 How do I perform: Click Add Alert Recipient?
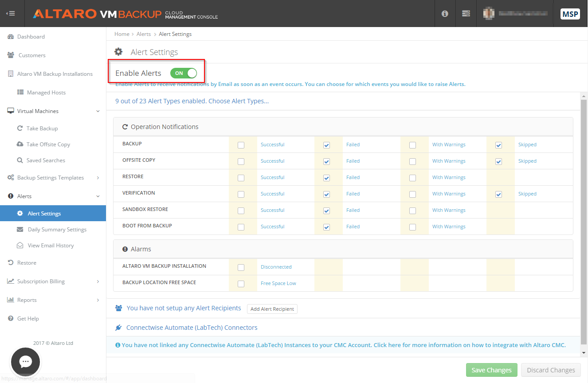click(272, 309)
